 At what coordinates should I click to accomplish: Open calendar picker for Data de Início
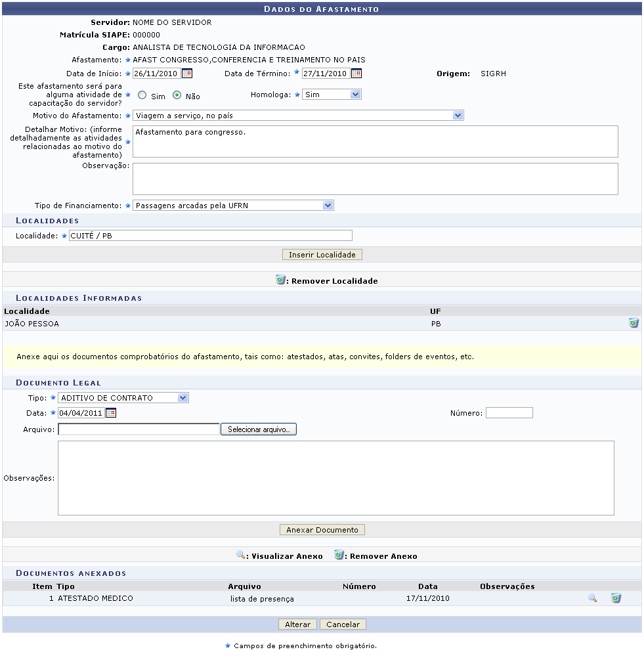186,74
